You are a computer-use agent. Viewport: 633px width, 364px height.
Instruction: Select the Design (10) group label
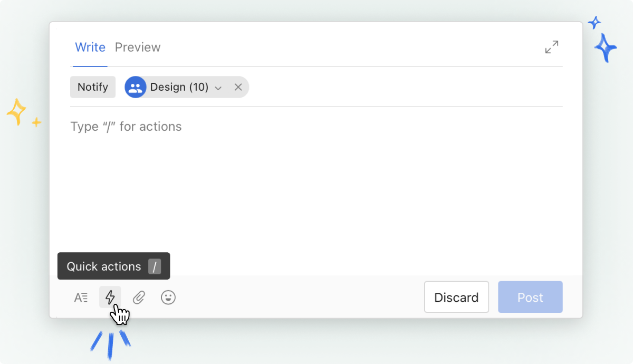click(x=179, y=87)
